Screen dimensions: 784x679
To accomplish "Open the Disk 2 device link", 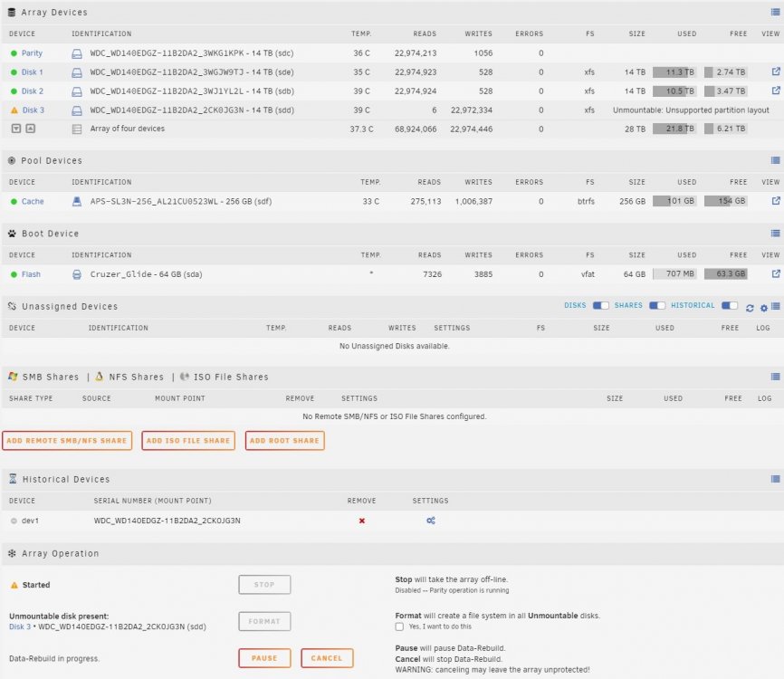I will [x=33, y=91].
